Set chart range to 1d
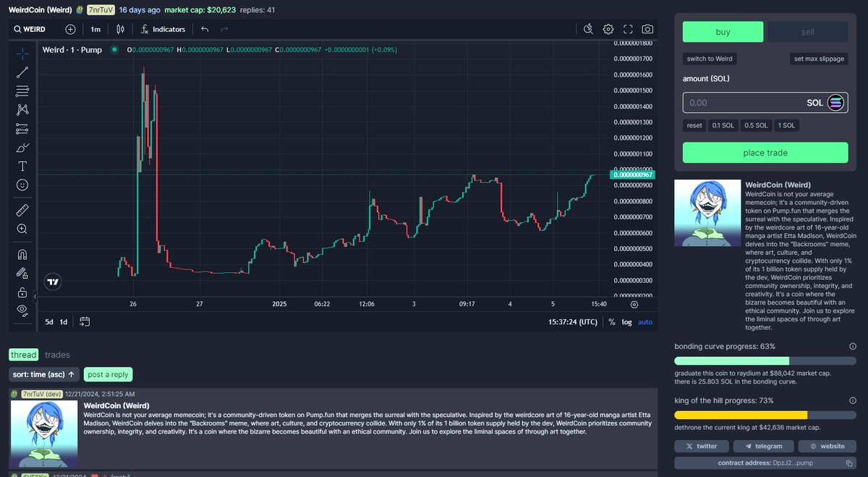 [64, 321]
